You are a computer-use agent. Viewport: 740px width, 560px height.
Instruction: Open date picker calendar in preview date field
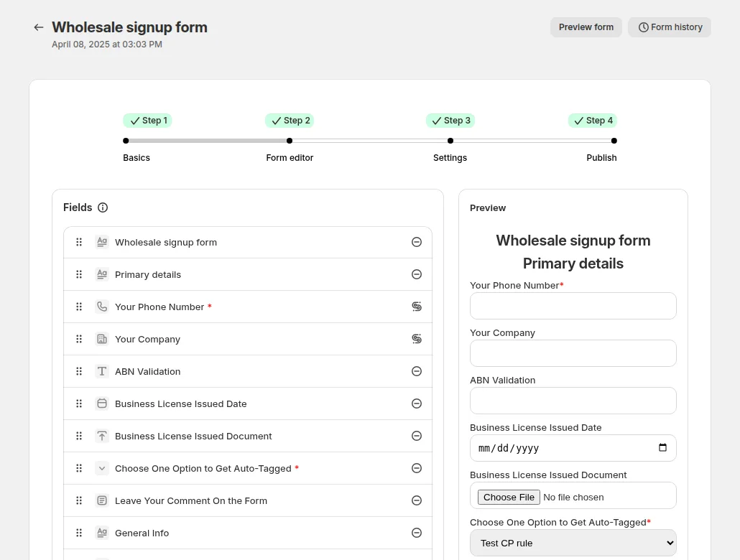662,448
